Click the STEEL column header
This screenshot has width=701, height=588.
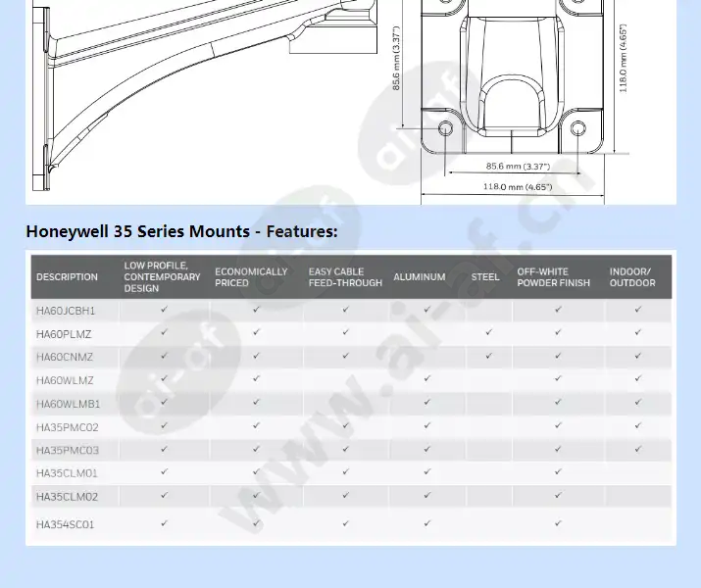pos(485,277)
